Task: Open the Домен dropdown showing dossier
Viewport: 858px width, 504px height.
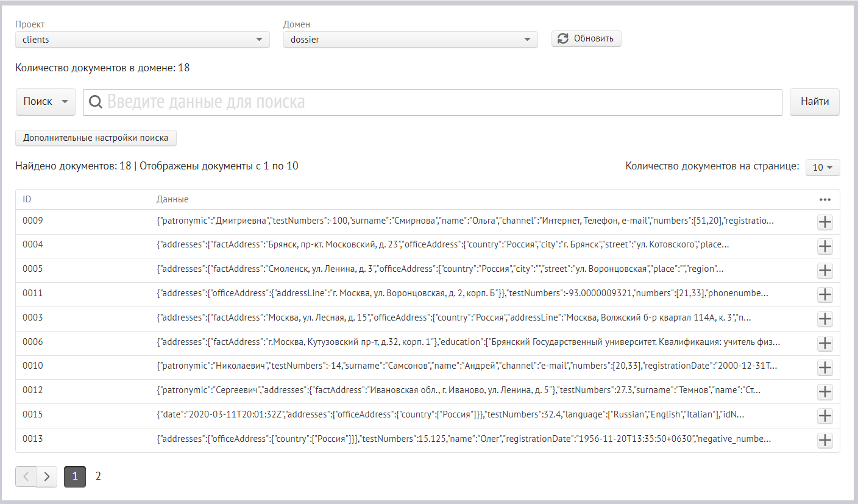Action: [x=410, y=40]
